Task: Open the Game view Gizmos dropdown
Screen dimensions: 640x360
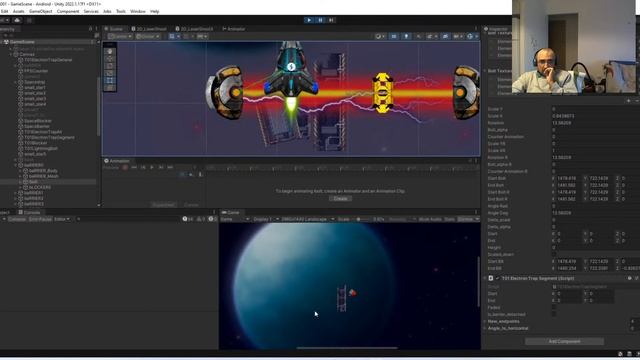Action: click(x=468, y=219)
